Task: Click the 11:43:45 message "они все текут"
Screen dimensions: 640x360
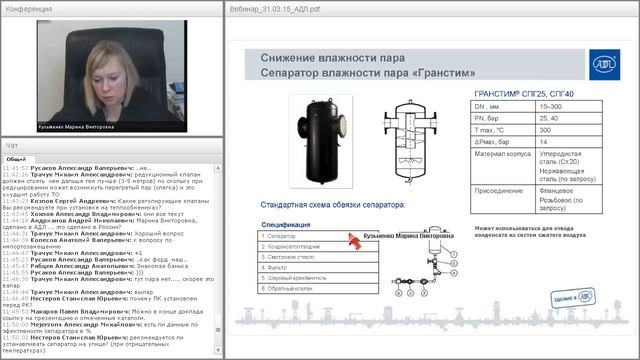Action: click(93, 214)
